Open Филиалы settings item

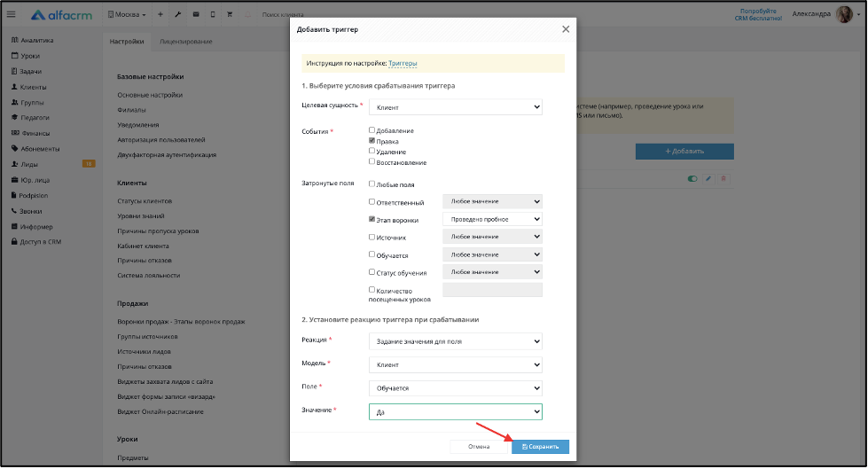click(132, 110)
